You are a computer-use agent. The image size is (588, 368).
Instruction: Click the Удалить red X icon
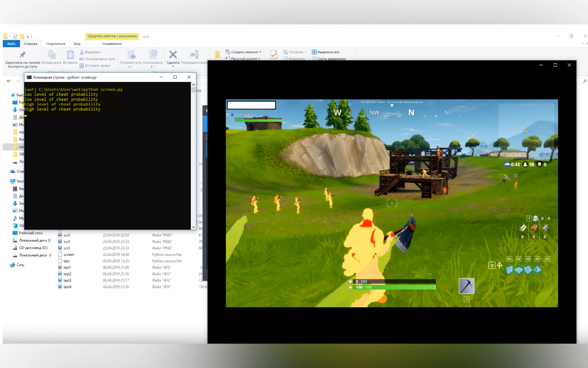(x=173, y=54)
